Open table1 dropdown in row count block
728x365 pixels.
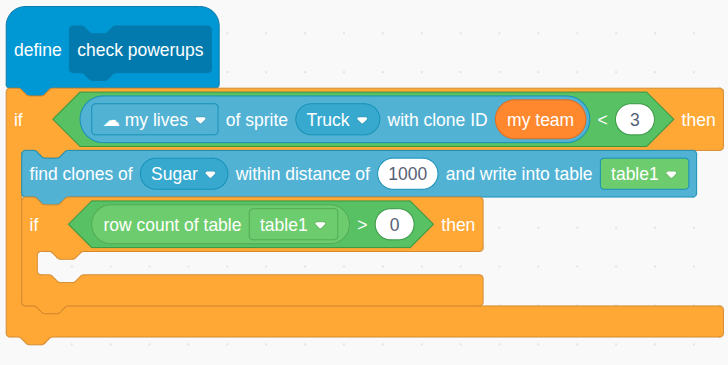293,225
